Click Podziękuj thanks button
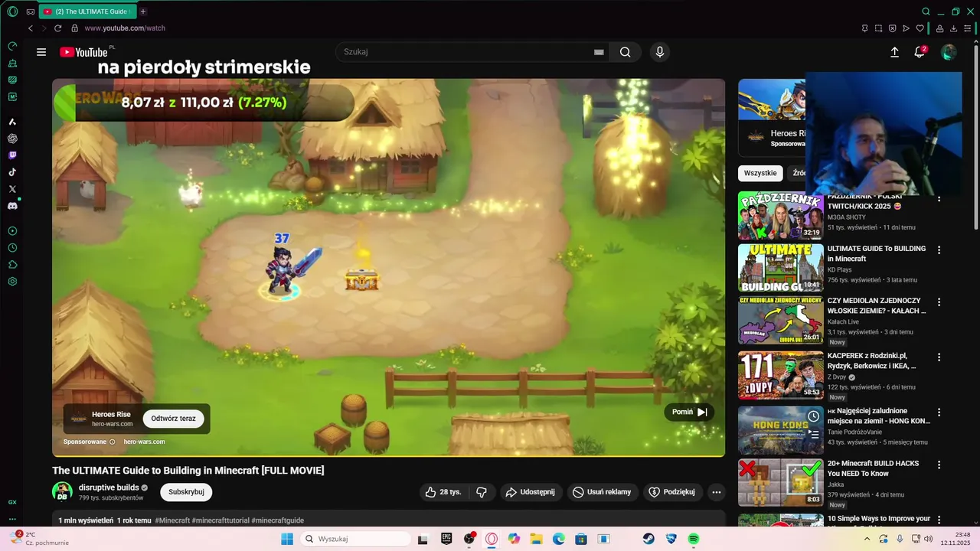The image size is (980, 551). click(672, 492)
